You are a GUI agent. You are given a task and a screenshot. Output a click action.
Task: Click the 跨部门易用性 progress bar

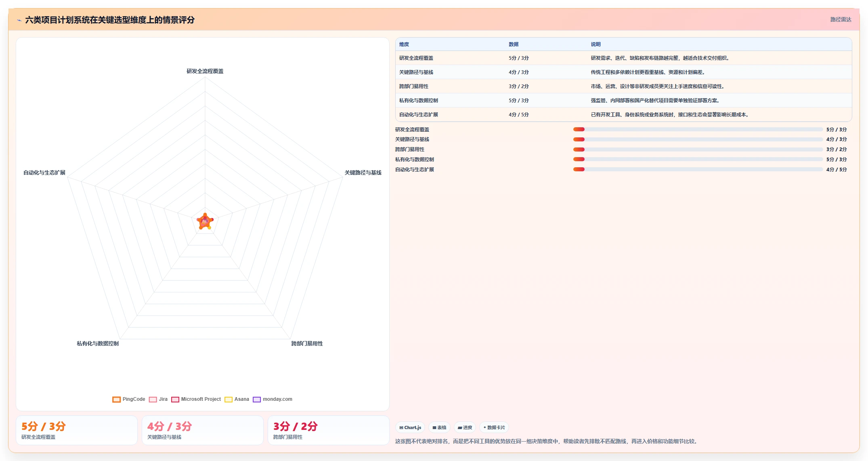point(698,149)
